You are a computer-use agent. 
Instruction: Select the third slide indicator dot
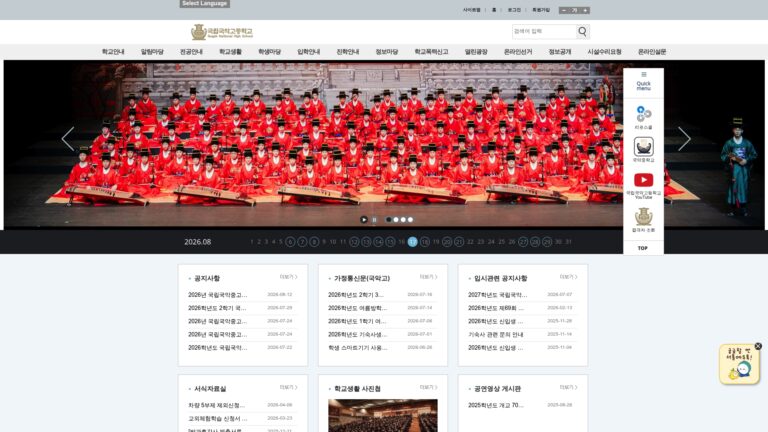click(403, 219)
